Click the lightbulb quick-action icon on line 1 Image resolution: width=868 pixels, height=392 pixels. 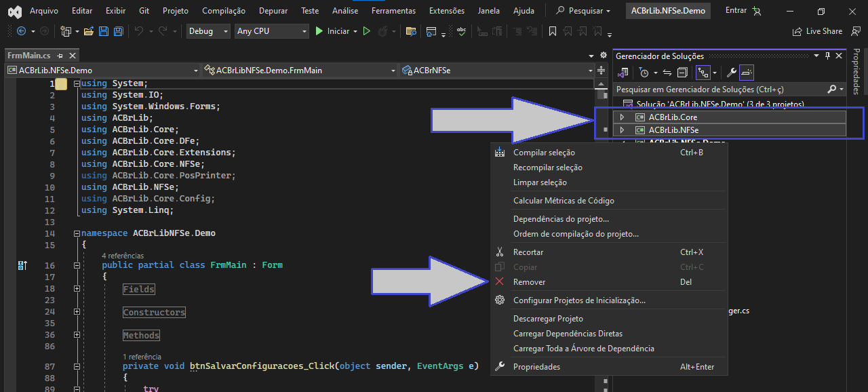point(61,84)
